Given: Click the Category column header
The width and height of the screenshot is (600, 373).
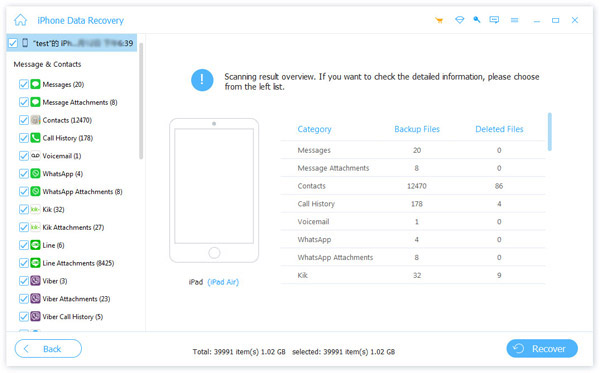Looking at the screenshot, I should pos(315,129).
